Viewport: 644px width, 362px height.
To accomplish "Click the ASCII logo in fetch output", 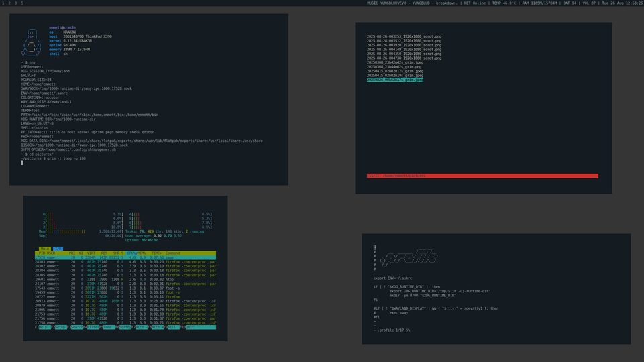I will [32, 42].
